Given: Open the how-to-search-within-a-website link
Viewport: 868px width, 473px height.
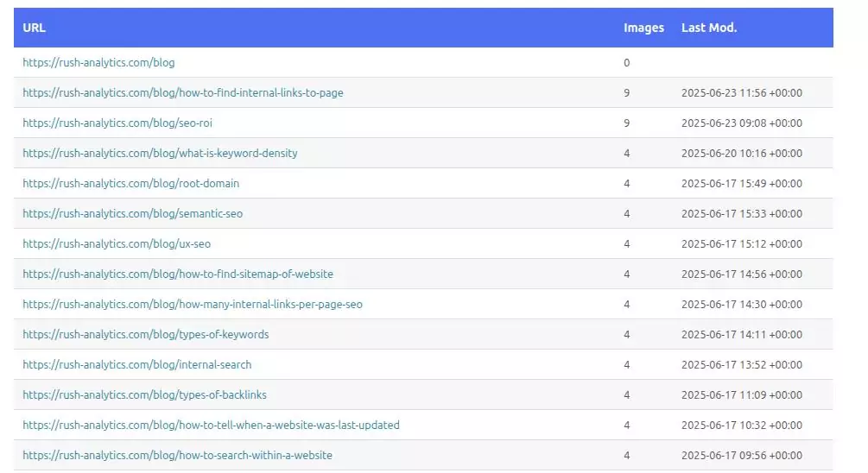Looking at the screenshot, I should click(177, 456).
